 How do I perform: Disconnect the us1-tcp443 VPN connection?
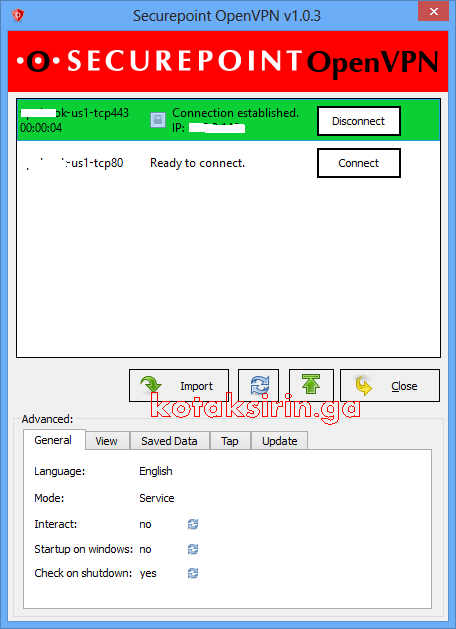click(359, 121)
